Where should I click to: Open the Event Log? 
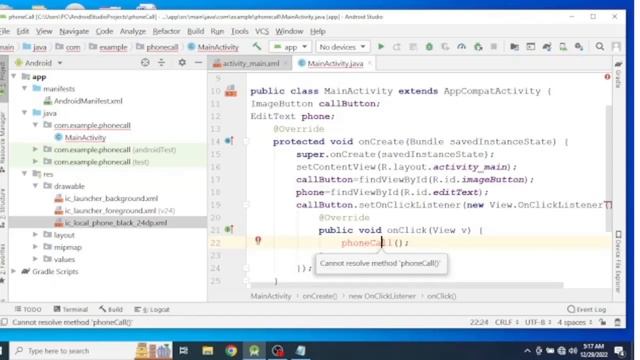[x=587, y=309]
